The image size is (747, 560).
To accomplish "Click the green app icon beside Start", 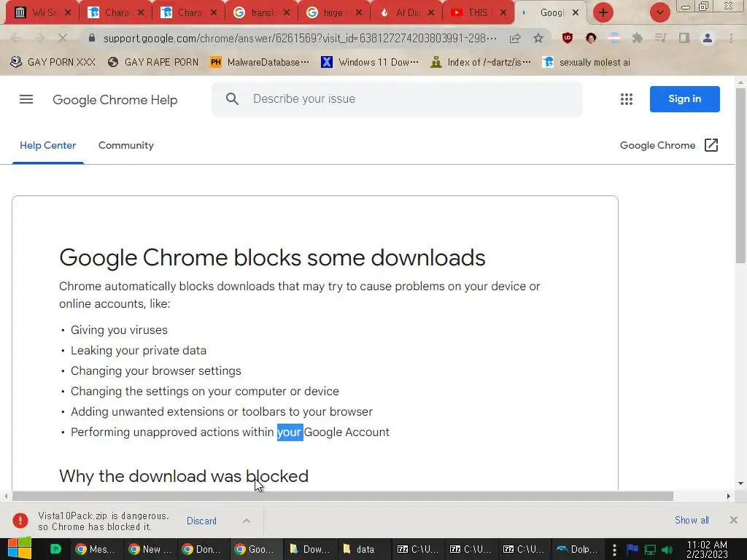I will pos(55,549).
